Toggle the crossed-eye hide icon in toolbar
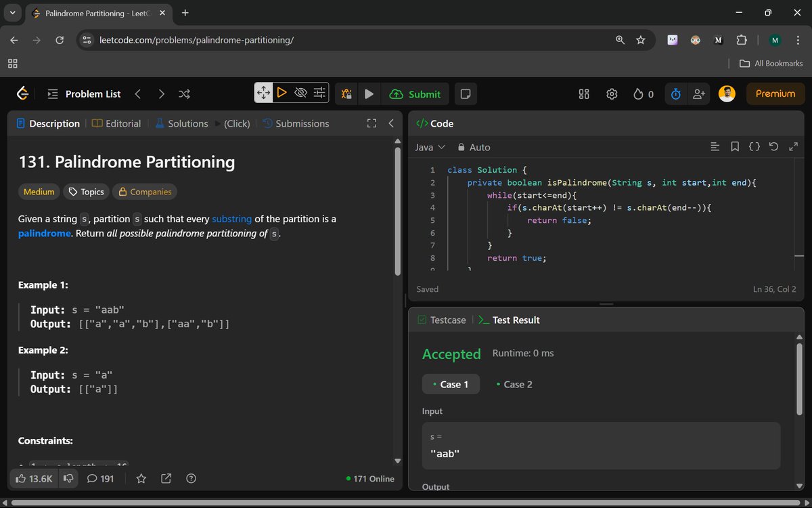 pyautogui.click(x=301, y=93)
